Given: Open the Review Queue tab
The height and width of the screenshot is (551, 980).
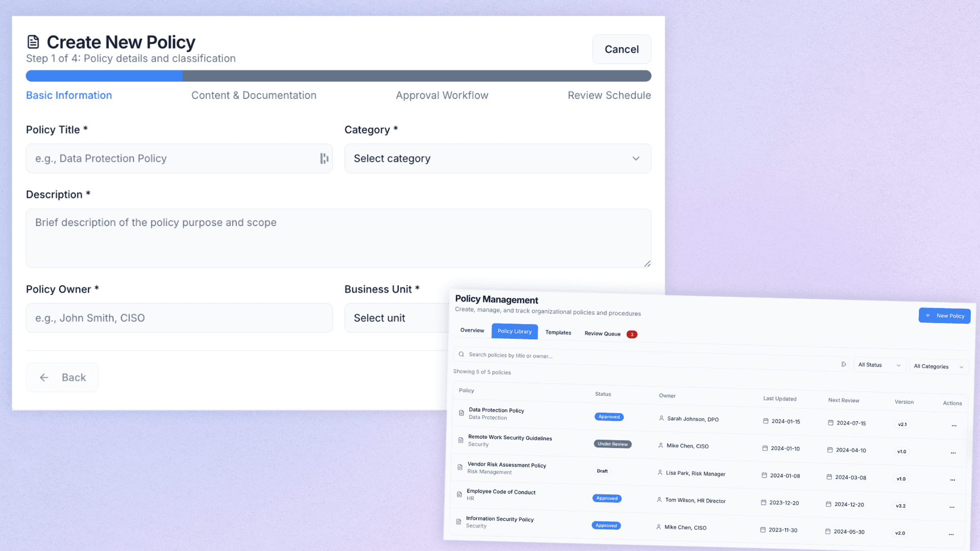Looking at the screenshot, I should 602,334.
